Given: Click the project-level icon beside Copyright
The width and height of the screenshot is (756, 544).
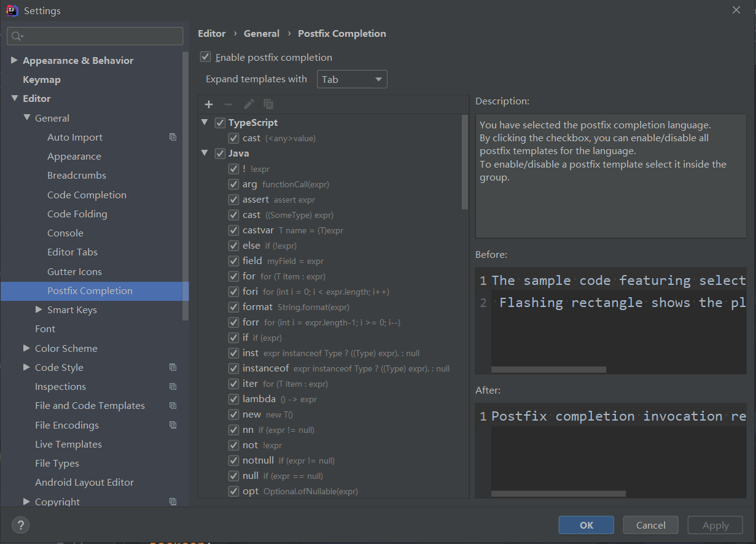Looking at the screenshot, I should (173, 502).
